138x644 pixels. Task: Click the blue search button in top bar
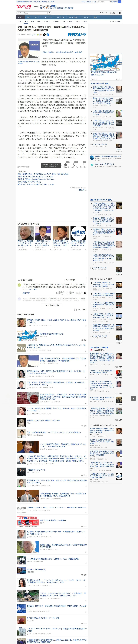(x=120, y=2)
